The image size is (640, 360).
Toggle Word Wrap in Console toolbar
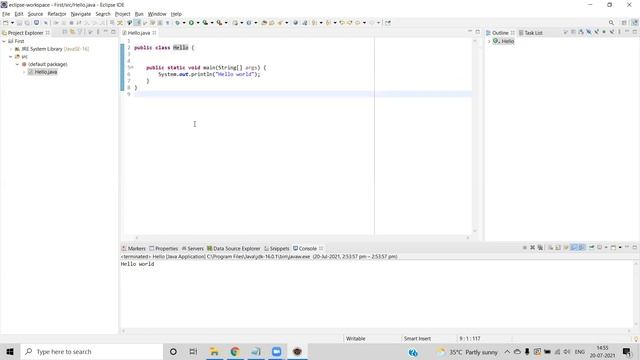566,247
